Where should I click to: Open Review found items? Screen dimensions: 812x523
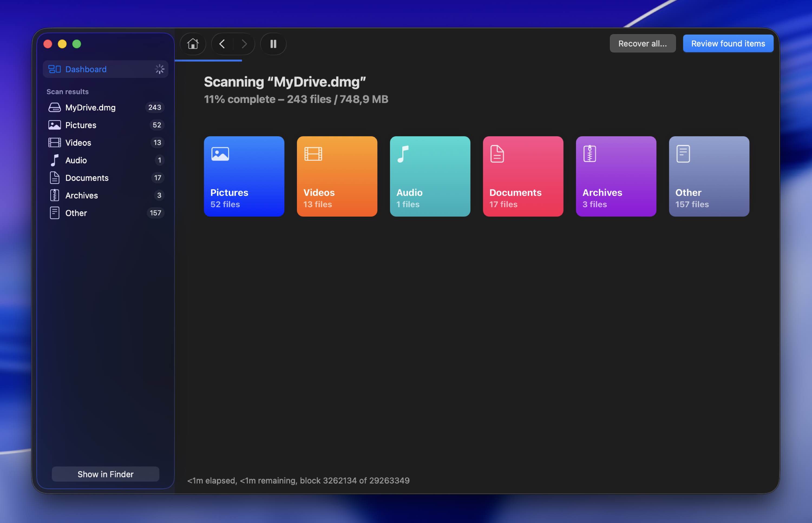[x=728, y=44]
